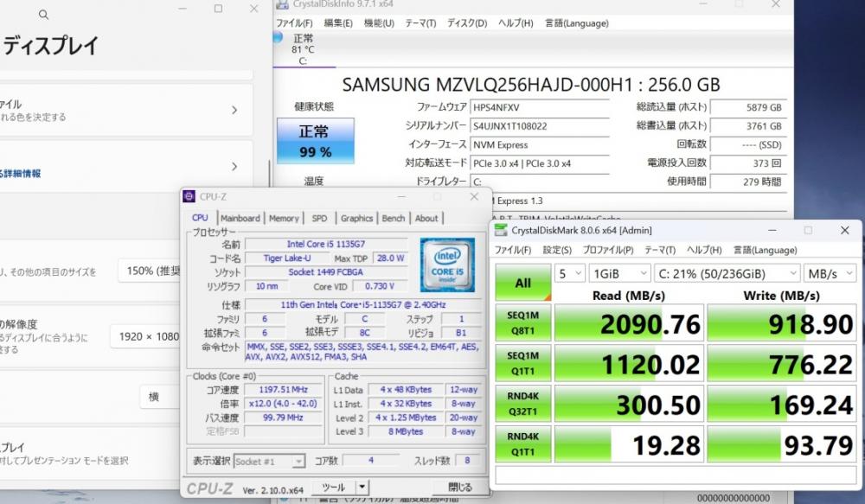Open the display orientation dropdown showing 横
Viewport: 865px width, 504px height.
coord(160,397)
